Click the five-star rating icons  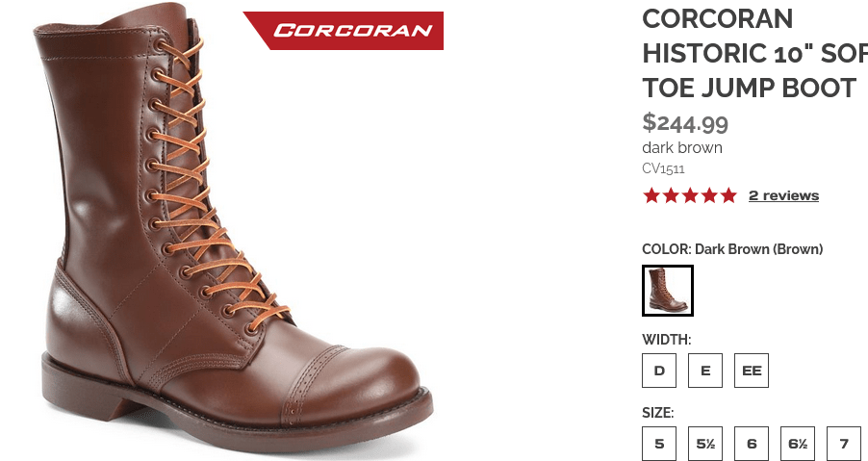pyautogui.click(x=690, y=195)
